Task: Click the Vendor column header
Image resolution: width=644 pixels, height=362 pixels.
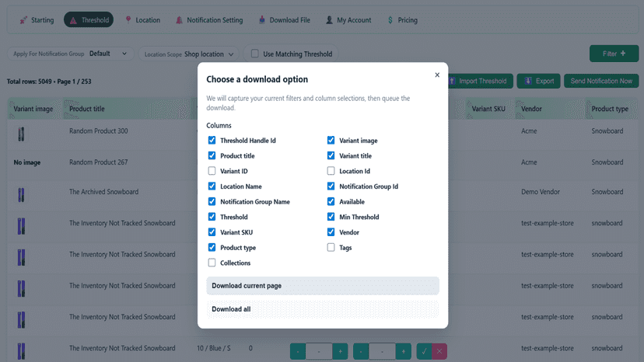Action: tap(531, 109)
